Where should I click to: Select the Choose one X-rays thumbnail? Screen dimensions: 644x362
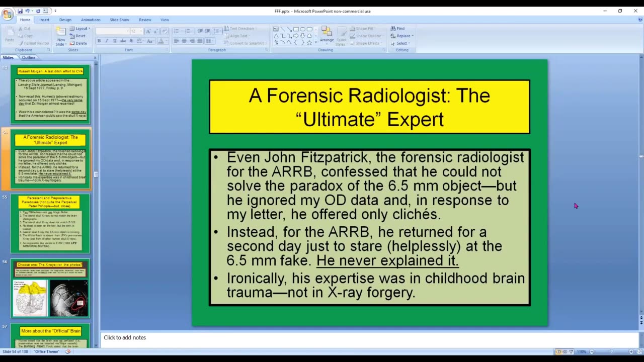pyautogui.click(x=50, y=288)
